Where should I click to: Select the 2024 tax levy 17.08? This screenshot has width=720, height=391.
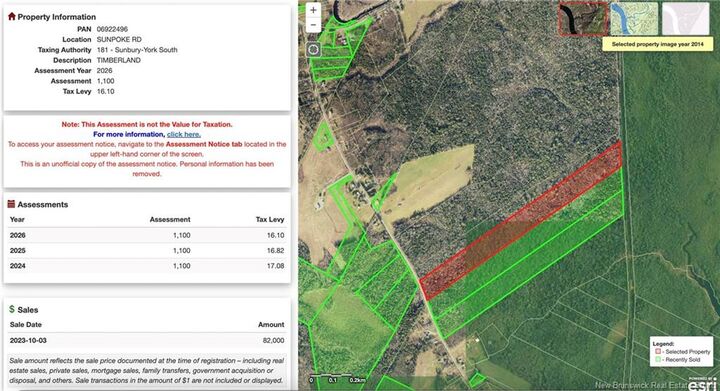(276, 266)
